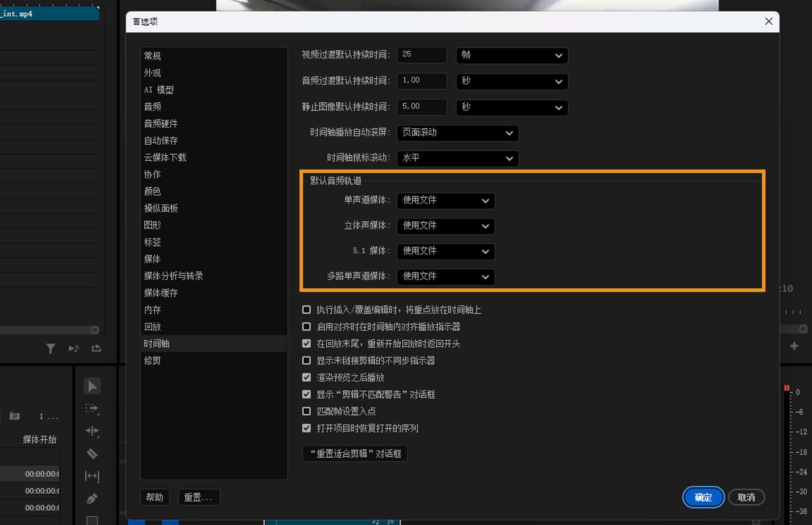Switch to the 音频 preferences category
Image resolution: width=812 pixels, height=525 pixels.
point(152,107)
